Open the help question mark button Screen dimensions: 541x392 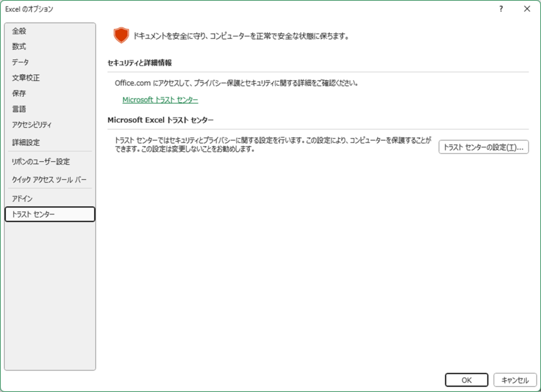click(501, 9)
